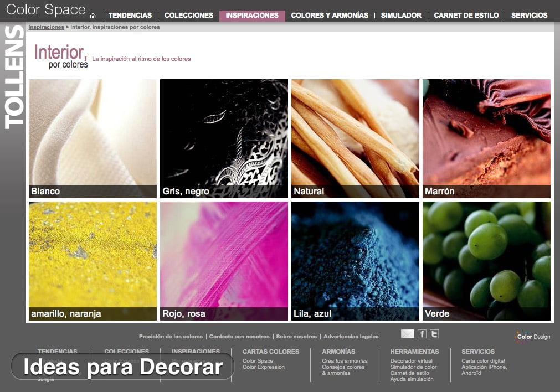560x392 pixels.
Task: Open the COLECCIONES menu
Action: pos(188,16)
